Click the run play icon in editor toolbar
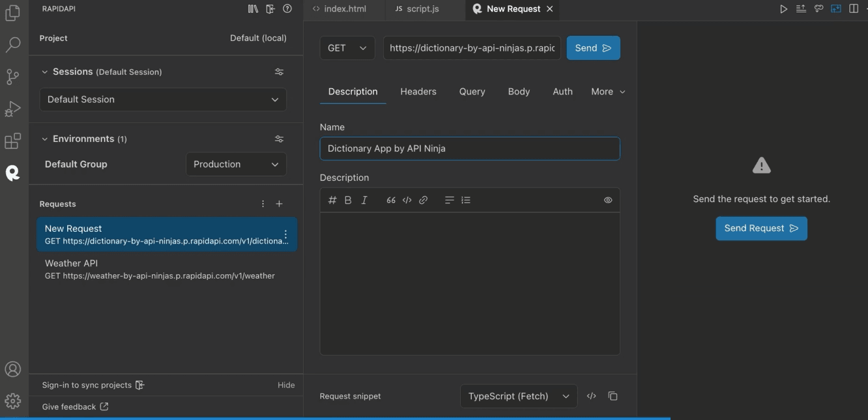The image size is (868, 420). pos(784,9)
